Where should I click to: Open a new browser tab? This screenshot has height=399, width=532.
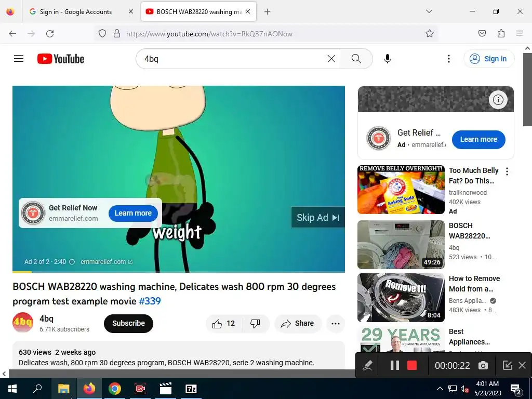tap(268, 12)
